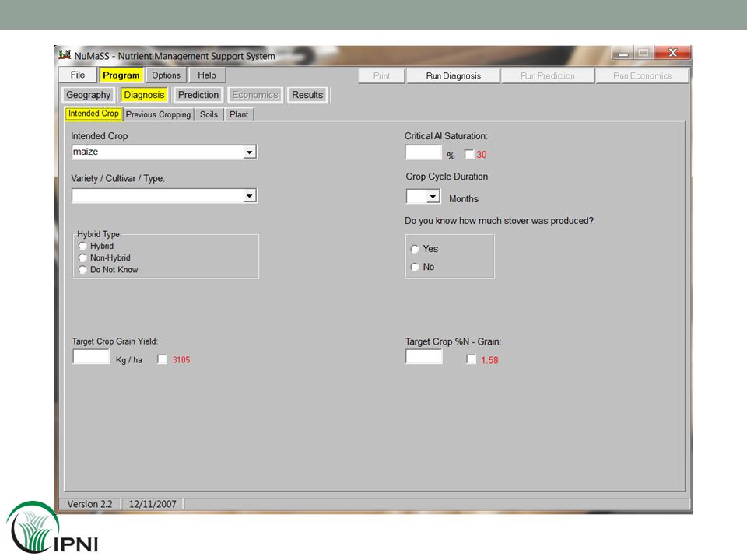Switch to the Diagnosis section

click(144, 95)
